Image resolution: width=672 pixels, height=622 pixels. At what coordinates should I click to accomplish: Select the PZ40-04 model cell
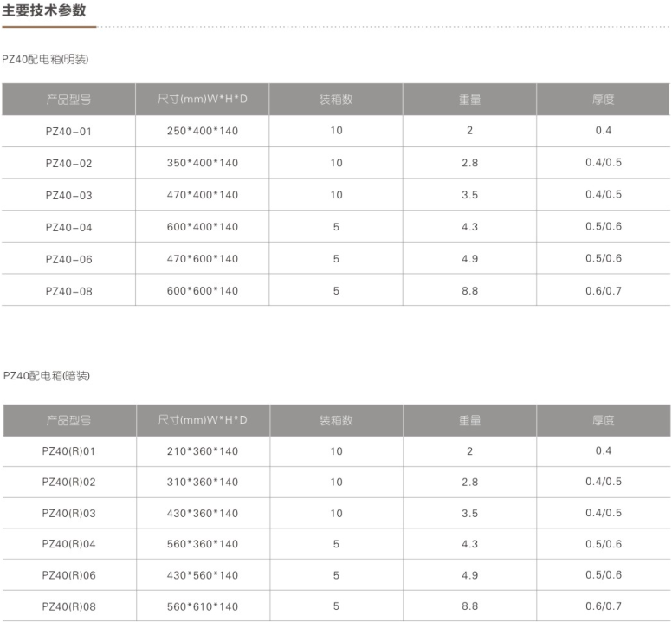click(68, 227)
